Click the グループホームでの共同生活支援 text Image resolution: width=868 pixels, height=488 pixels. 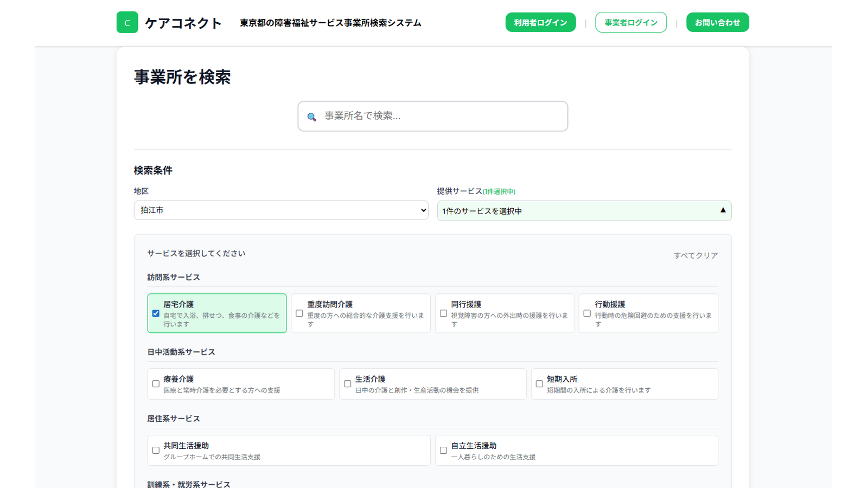click(212, 457)
